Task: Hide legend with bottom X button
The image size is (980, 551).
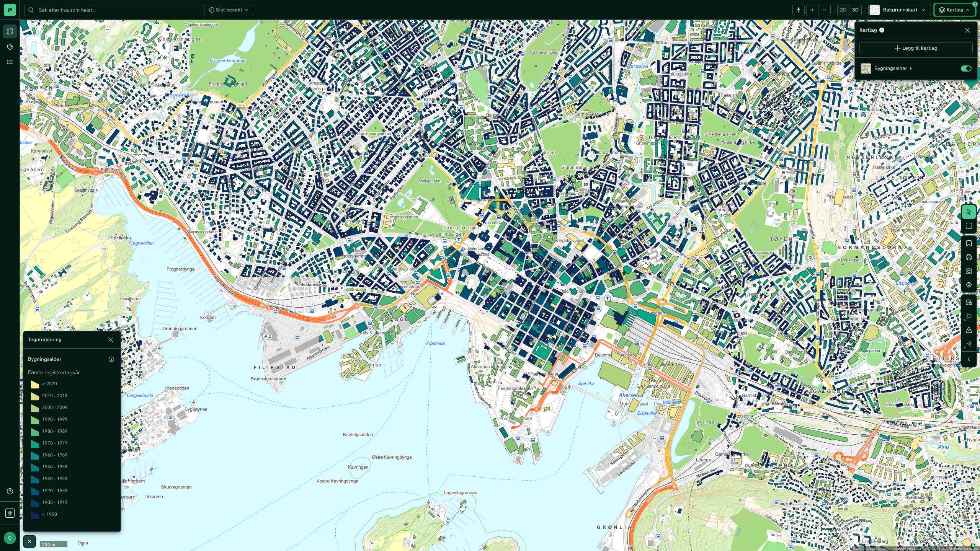Action: 29,541
